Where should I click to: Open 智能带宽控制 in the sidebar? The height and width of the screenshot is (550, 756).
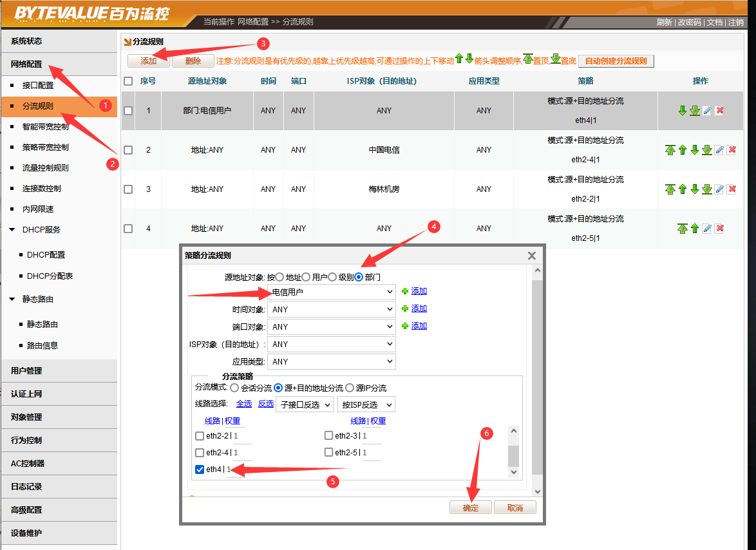coord(45,127)
